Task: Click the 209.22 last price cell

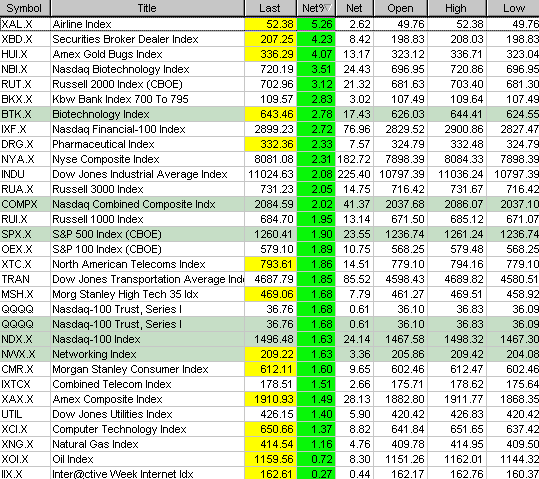Action: tap(270, 354)
